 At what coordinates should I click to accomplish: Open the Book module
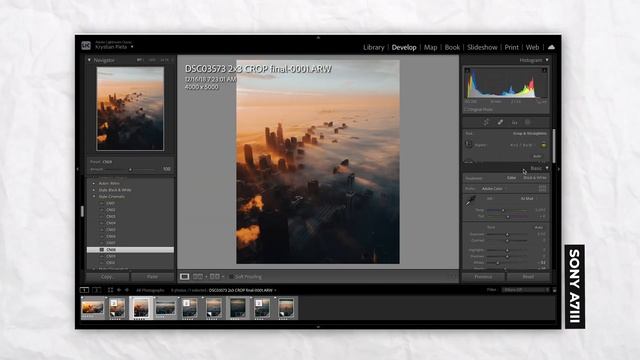(x=452, y=47)
